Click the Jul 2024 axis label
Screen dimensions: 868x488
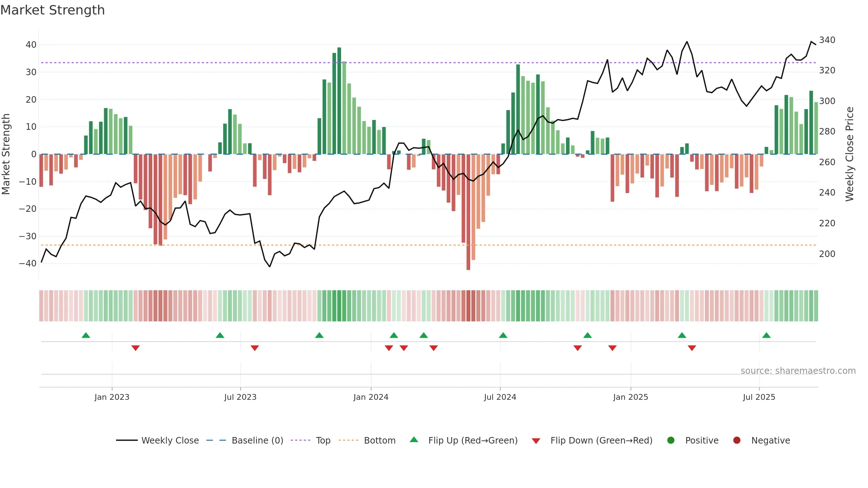pos(500,397)
